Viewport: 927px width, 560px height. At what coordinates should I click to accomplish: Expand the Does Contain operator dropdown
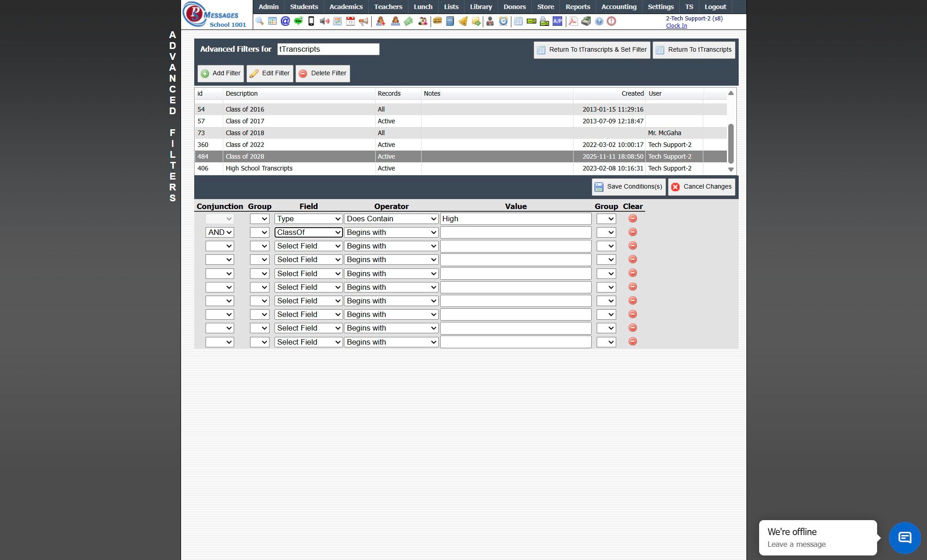tap(391, 219)
